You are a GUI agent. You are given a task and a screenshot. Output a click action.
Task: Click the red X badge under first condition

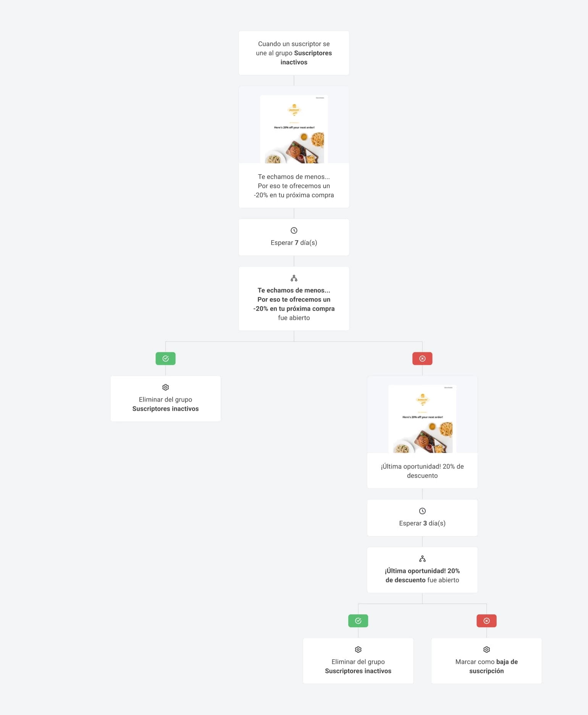click(x=422, y=358)
